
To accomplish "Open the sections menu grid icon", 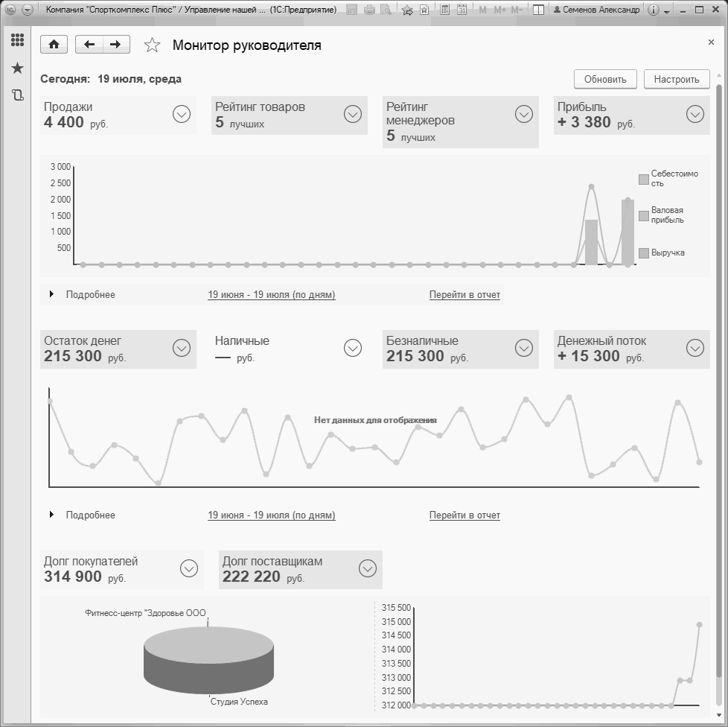I will (17, 40).
